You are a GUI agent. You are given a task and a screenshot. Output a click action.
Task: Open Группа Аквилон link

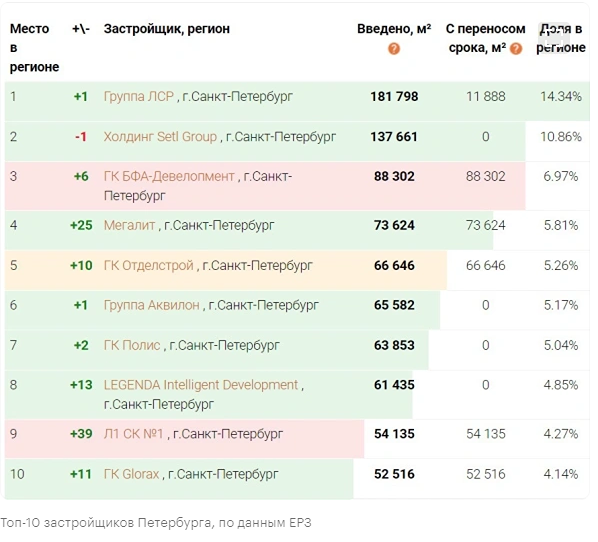click(x=151, y=305)
